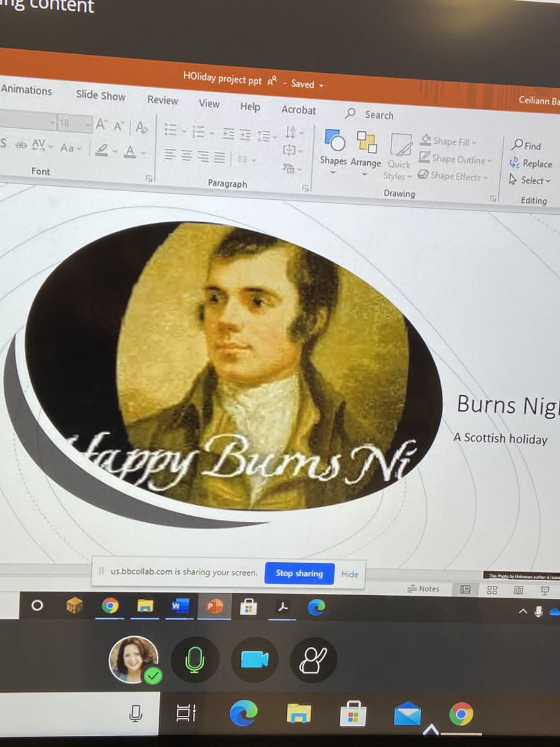Align text to the right
This screenshot has width=560, height=747.
(x=203, y=157)
